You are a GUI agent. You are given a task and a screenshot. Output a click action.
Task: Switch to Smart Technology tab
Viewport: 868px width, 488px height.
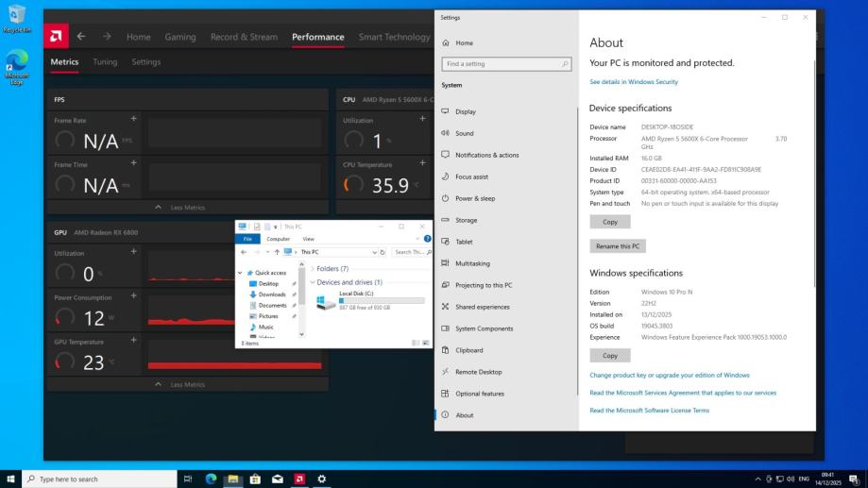(394, 37)
